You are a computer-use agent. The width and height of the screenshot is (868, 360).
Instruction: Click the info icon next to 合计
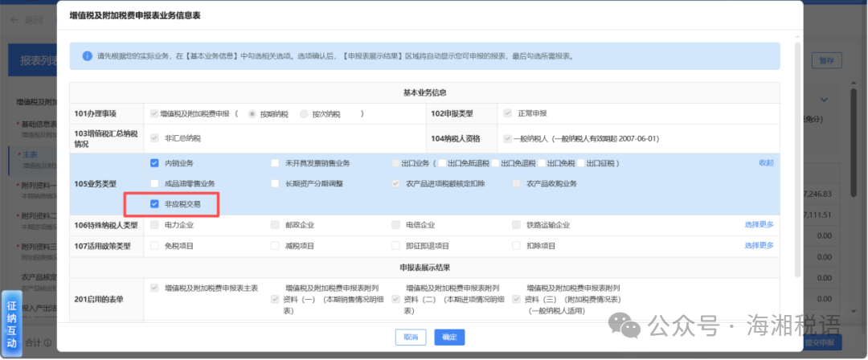[47, 343]
